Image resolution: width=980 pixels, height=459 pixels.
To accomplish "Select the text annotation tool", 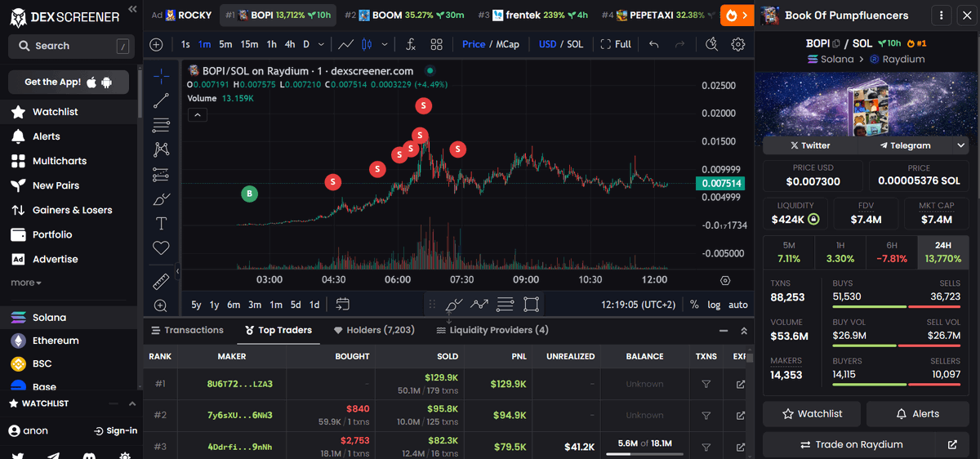I will coord(161,223).
